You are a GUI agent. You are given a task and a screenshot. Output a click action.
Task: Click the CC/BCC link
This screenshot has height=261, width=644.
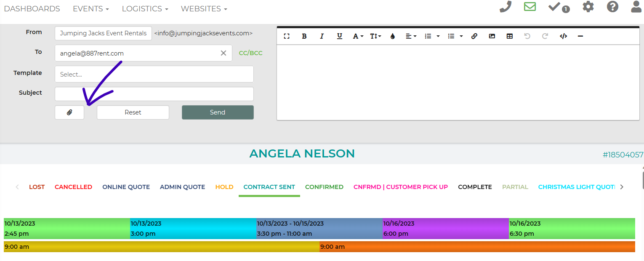pos(250,53)
